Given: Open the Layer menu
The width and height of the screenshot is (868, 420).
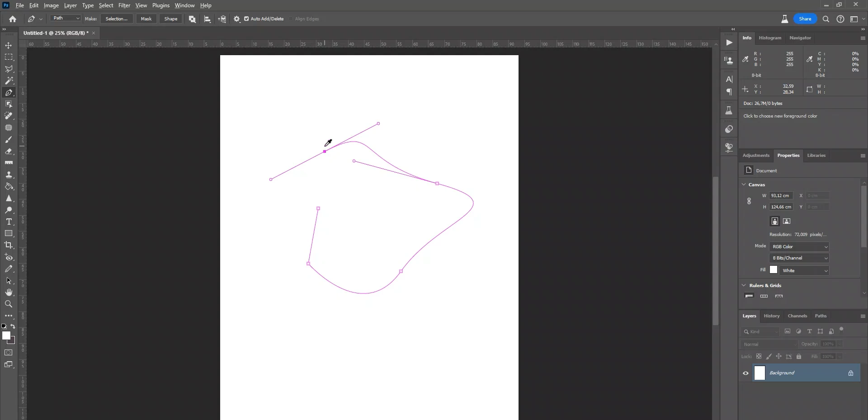Looking at the screenshot, I should [70, 5].
